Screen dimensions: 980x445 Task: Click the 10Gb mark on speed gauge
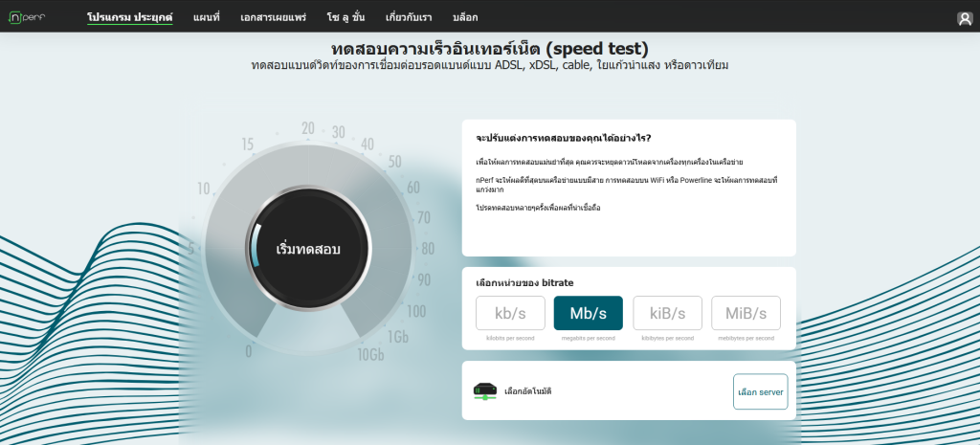(371, 354)
